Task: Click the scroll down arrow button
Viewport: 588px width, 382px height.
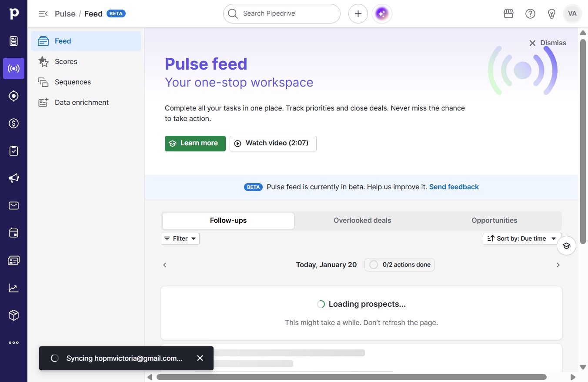Action: coord(583,367)
